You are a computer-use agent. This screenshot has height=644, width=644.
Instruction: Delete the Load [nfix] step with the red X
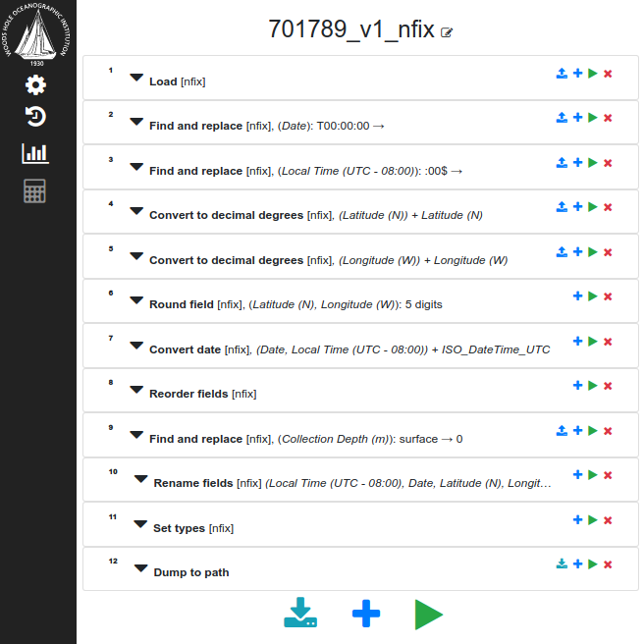(608, 74)
